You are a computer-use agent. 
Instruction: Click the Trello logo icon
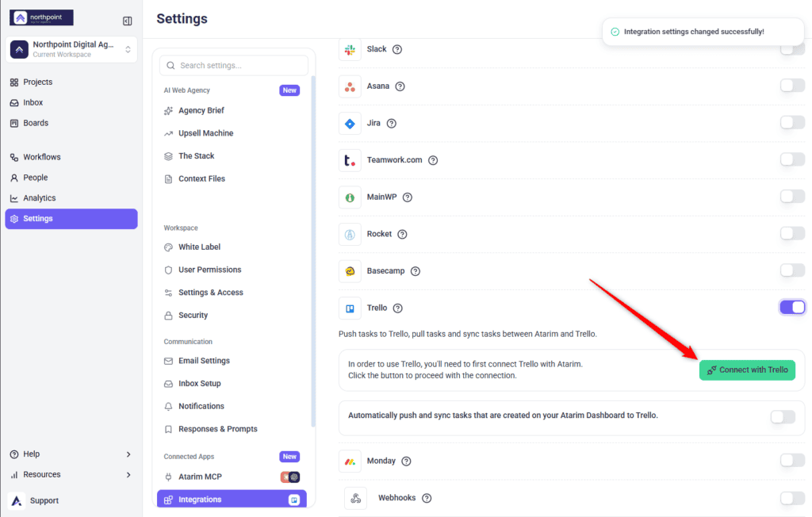pos(350,308)
